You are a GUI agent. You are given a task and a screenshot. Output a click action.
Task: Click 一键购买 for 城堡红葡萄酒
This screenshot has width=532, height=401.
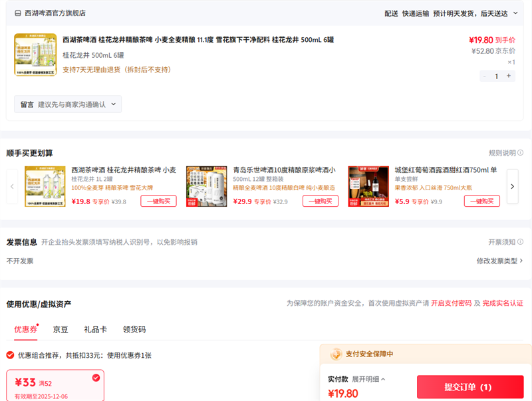point(481,201)
